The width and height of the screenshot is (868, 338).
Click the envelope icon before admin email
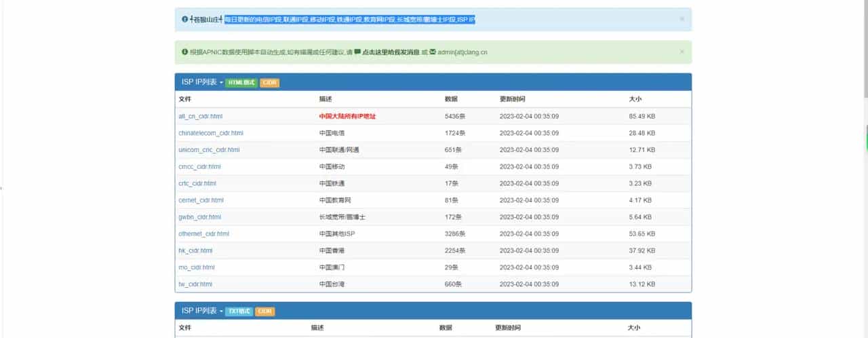(x=433, y=52)
